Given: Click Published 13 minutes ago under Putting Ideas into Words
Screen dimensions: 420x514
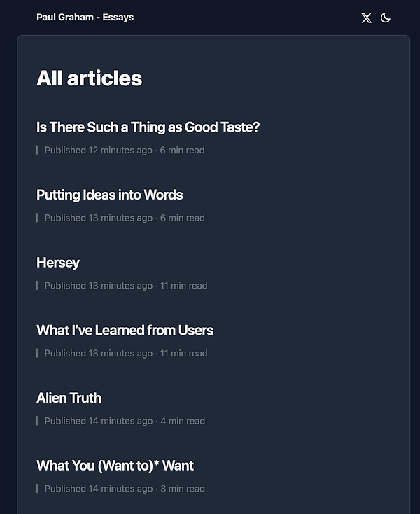Looking at the screenshot, I should pyautogui.click(x=98, y=218).
